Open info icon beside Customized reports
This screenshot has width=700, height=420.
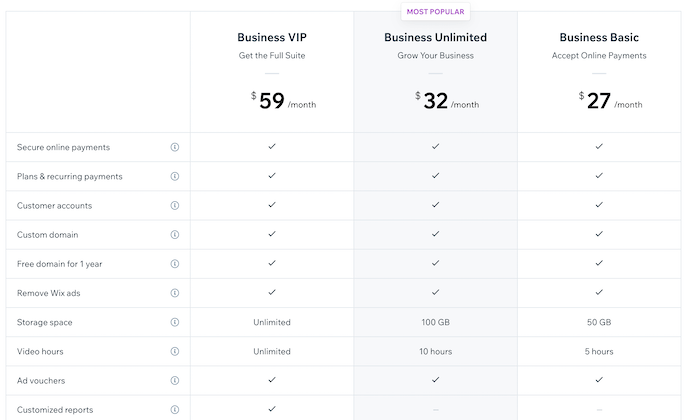(x=175, y=409)
